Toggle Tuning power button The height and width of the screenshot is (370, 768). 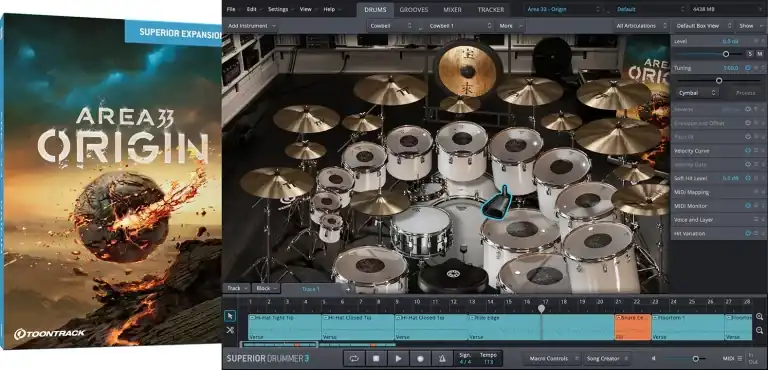pos(748,68)
